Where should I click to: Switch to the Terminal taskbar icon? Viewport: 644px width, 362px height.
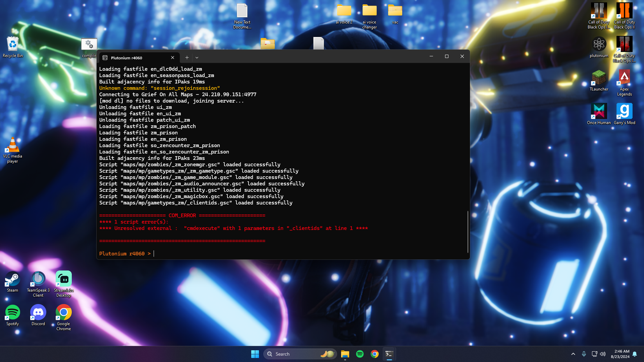tap(389, 354)
